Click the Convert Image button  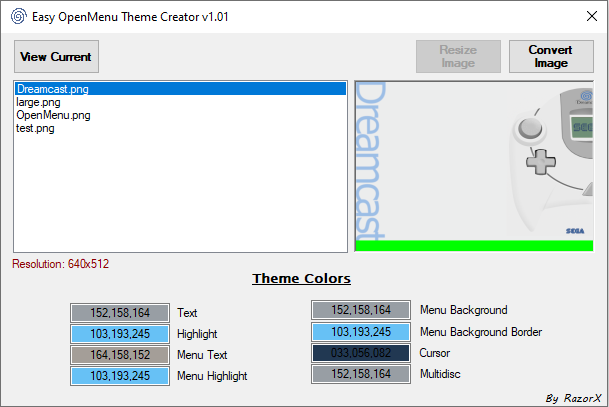(x=551, y=56)
